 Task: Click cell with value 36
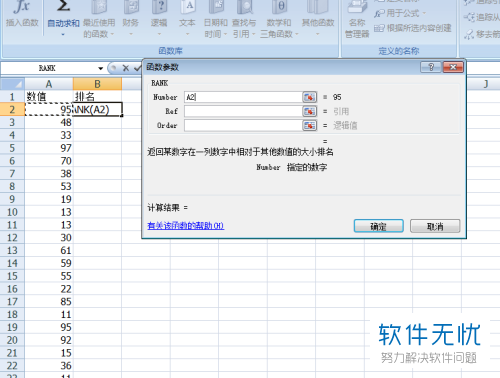pos(49,366)
